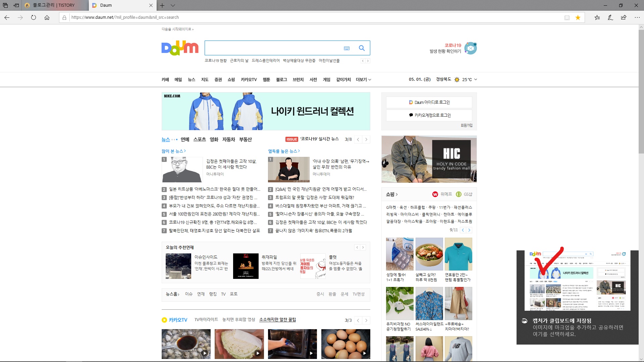The width and height of the screenshot is (644, 362).
Task: Select the 스포츠 news category tab
Action: pos(199,139)
